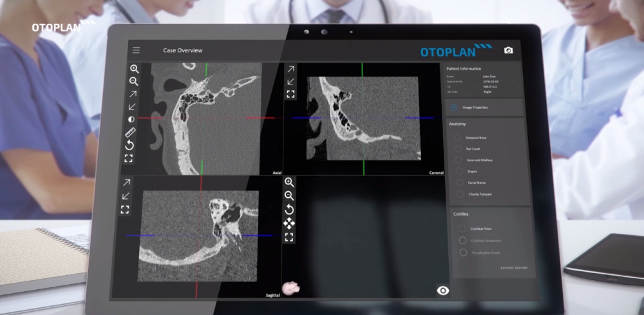This screenshot has height=315, width=644.
Task: Click the EXPORT REPORT button
Action: coord(514,268)
